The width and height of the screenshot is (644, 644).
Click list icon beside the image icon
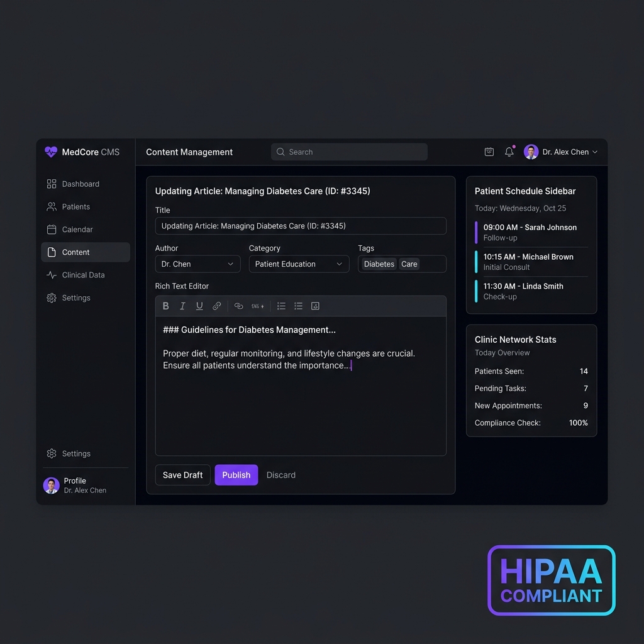(299, 306)
